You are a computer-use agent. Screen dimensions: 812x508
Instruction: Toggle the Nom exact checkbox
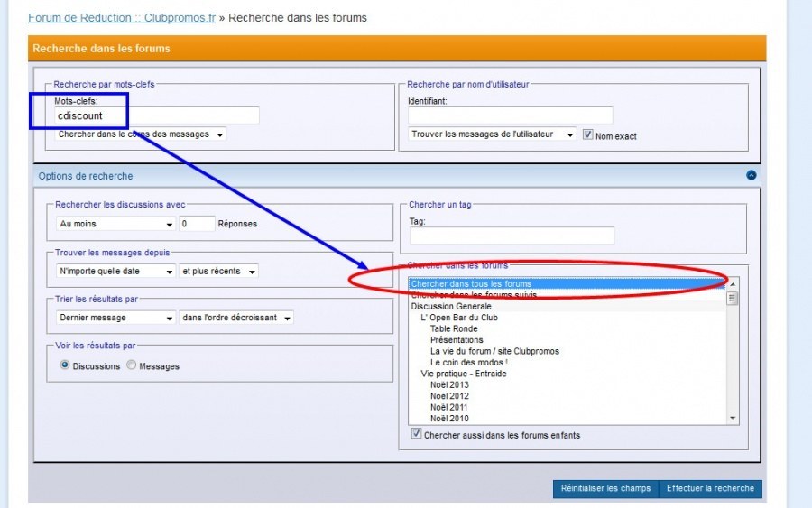(x=588, y=135)
